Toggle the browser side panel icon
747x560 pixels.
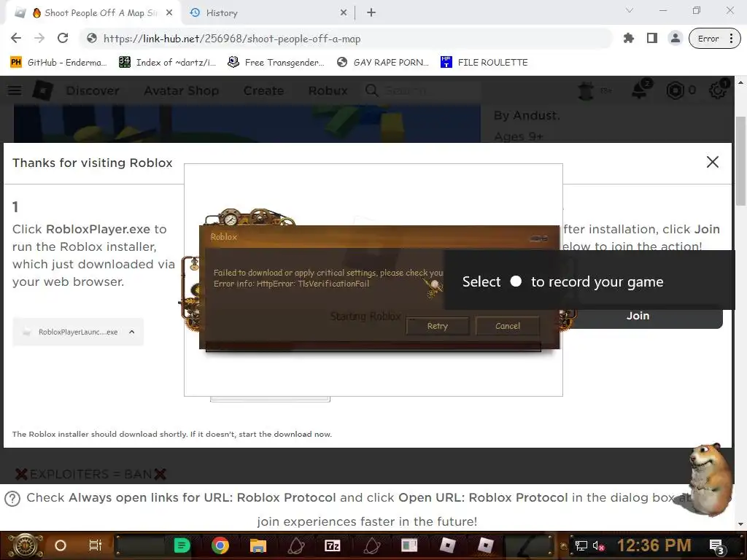[x=651, y=39]
